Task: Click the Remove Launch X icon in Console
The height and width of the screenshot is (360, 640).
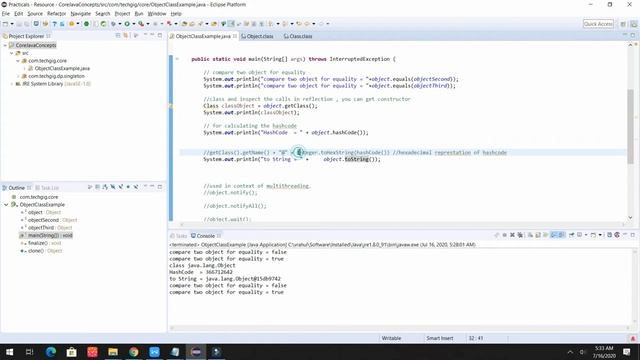Action: (x=512, y=235)
